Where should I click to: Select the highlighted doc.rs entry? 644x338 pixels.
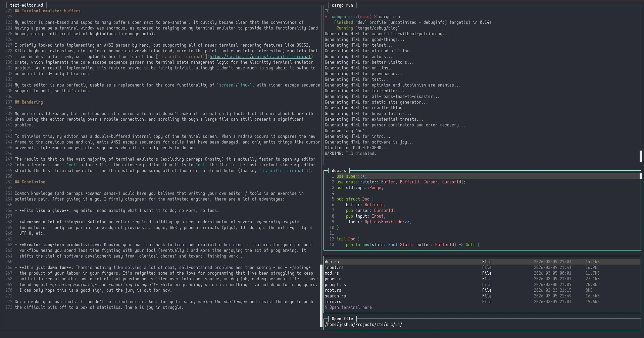click(x=332, y=262)
